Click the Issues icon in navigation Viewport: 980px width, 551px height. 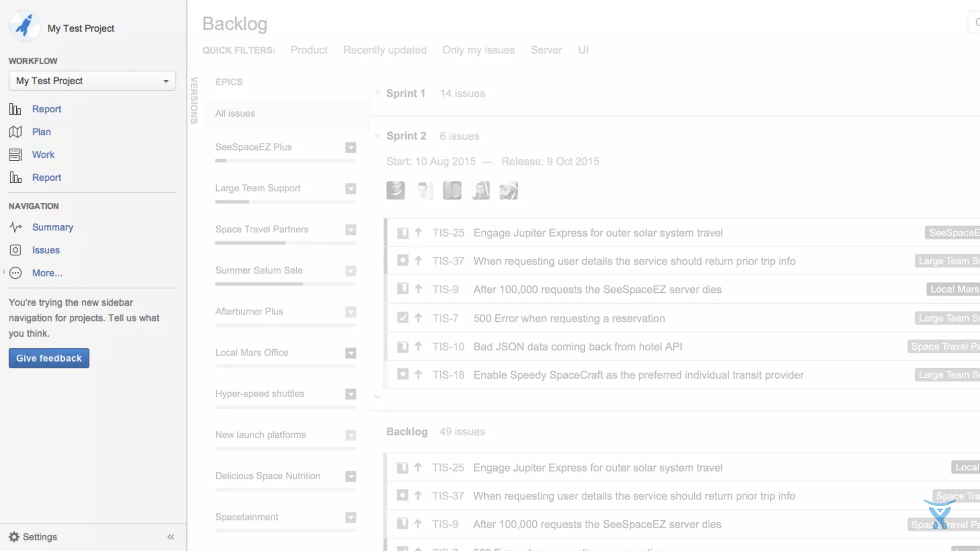[x=15, y=250]
